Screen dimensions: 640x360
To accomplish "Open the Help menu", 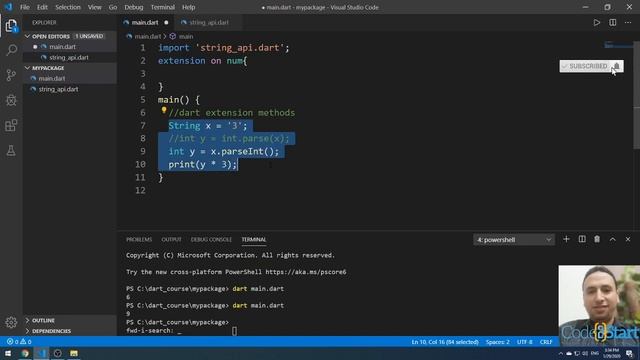I will [x=188, y=7].
